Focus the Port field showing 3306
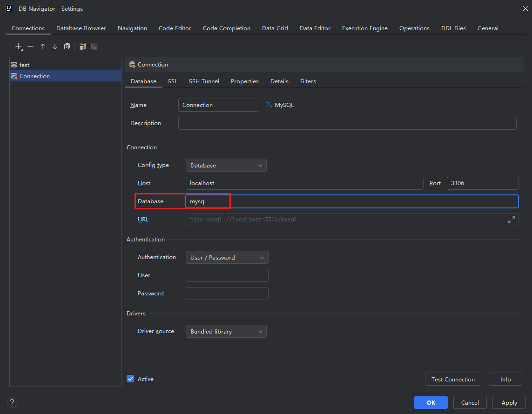Viewport: 532px width, 414px height. pyautogui.click(x=483, y=183)
